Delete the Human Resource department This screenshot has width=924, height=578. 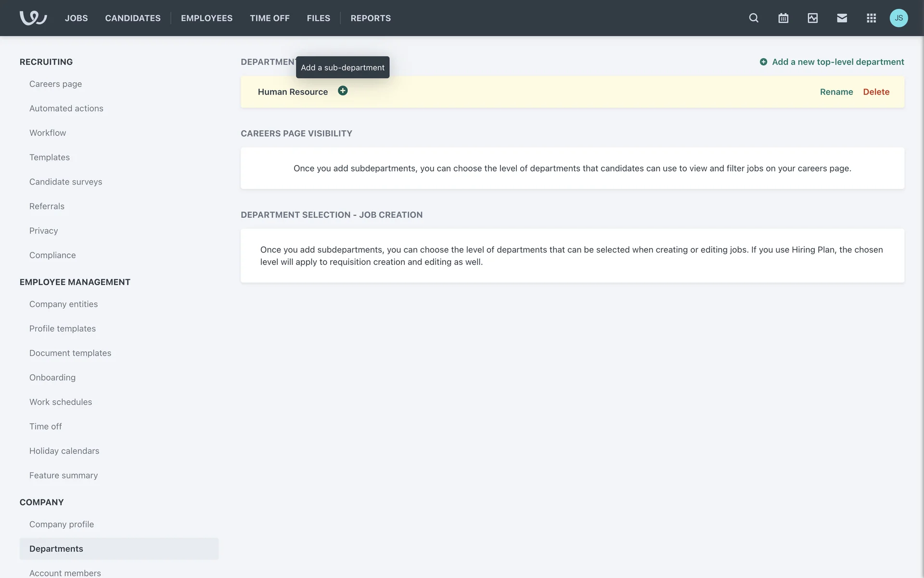coord(876,92)
